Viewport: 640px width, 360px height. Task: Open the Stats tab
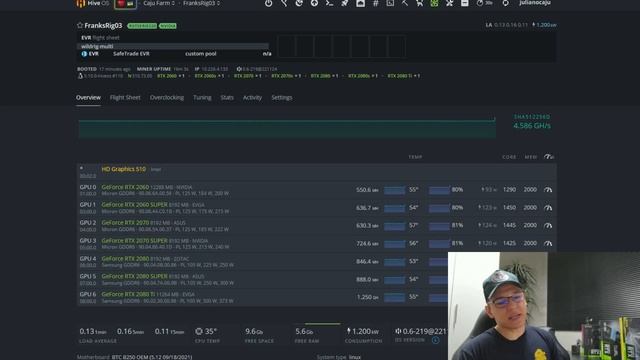tap(227, 98)
